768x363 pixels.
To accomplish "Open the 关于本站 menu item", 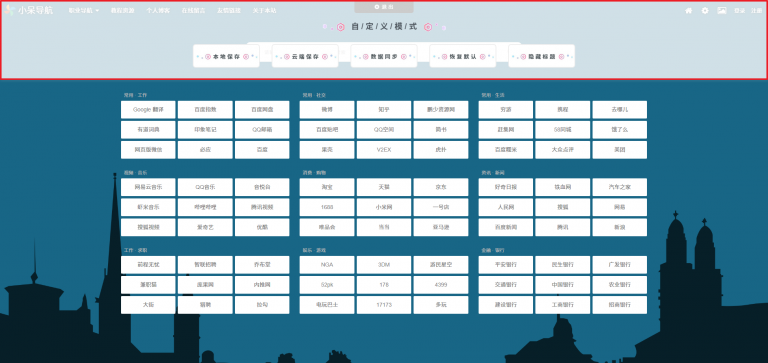I will tap(264, 10).
